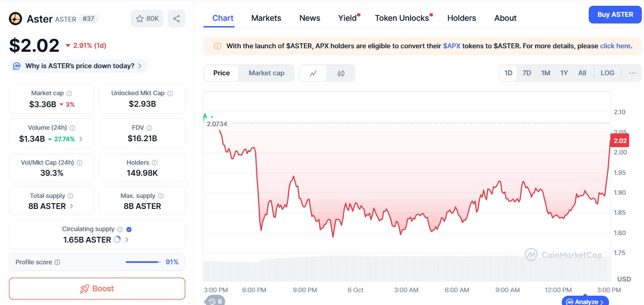This screenshot has height=305, width=644.
Task: Open the chart more-options ellipsis menu
Action: pos(632,73)
